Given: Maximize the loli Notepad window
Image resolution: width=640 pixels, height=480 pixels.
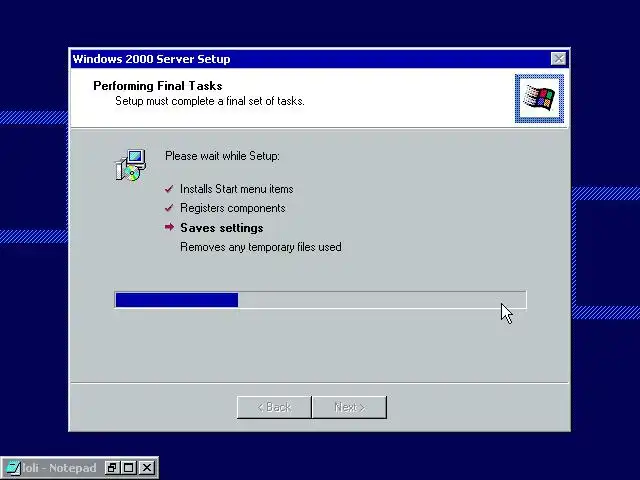Looking at the screenshot, I should coord(129,468).
